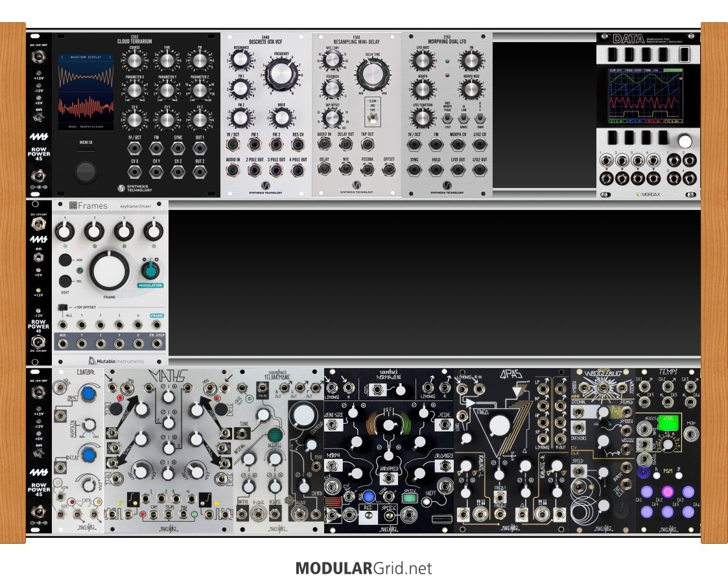Toggle the +10V Offset switch on Frames
The width and height of the screenshot is (728, 582).
(62, 307)
